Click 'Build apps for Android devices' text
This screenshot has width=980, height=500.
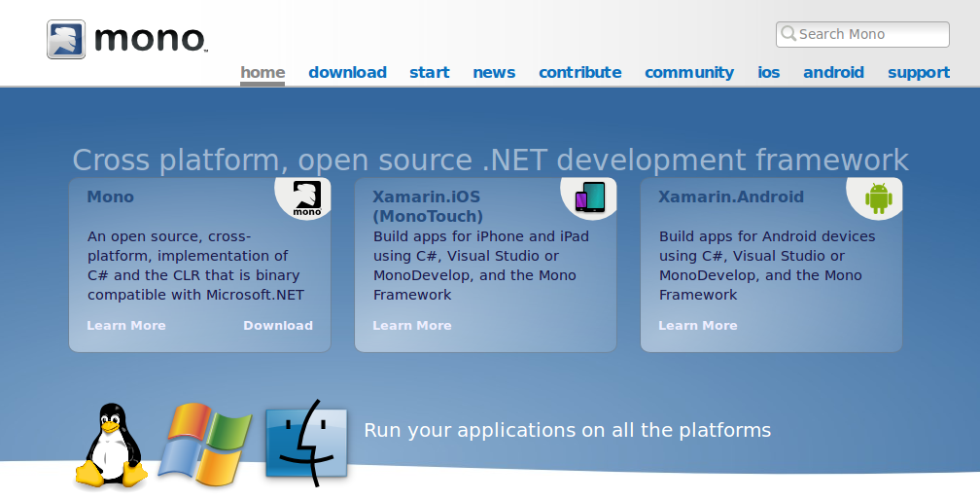pos(767,236)
